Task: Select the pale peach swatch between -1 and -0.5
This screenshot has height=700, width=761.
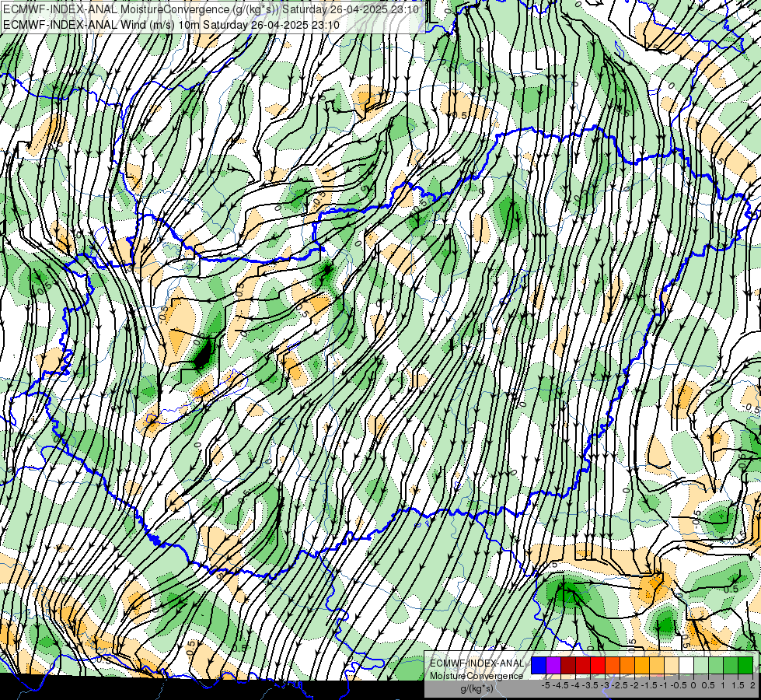Action: (672, 666)
